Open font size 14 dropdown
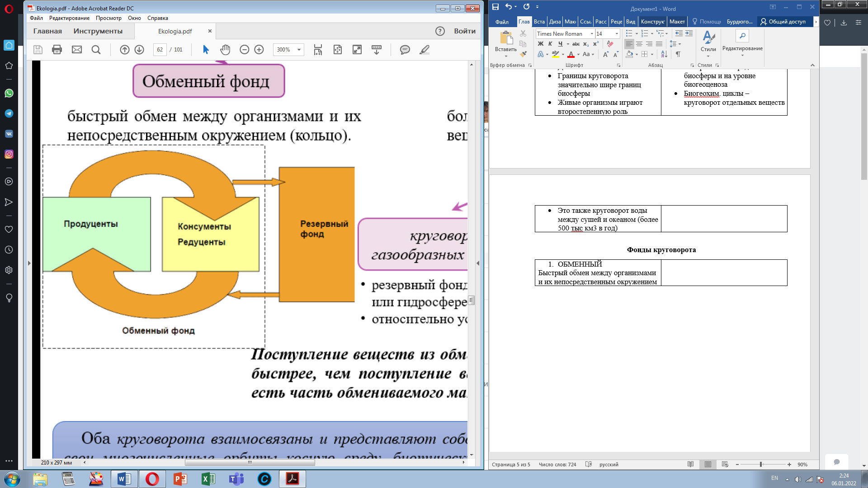The width and height of the screenshot is (868, 488). pos(617,34)
